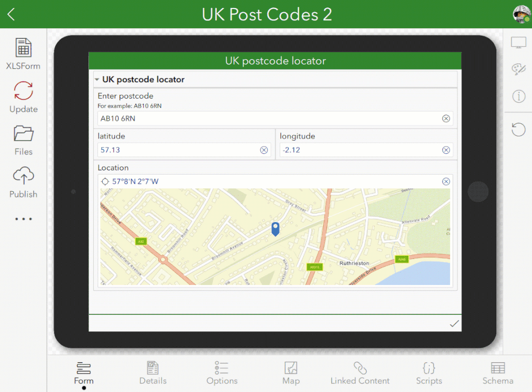Capture location with the crosshair icon
Viewport: 532px width, 392px height.
[x=105, y=182]
